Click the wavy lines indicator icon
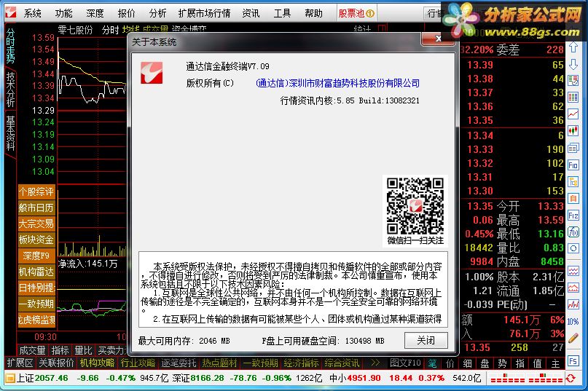 (x=573, y=272)
